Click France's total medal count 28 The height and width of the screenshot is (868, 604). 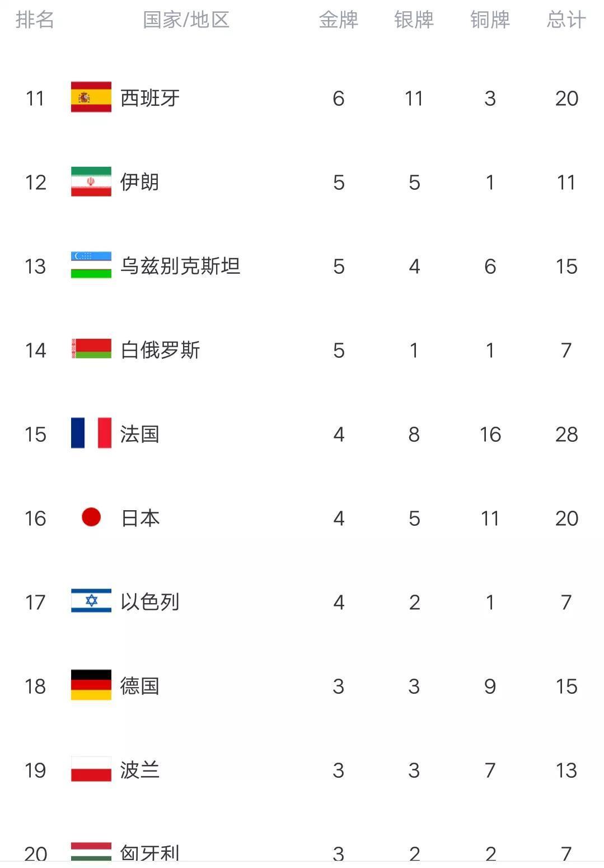(566, 434)
